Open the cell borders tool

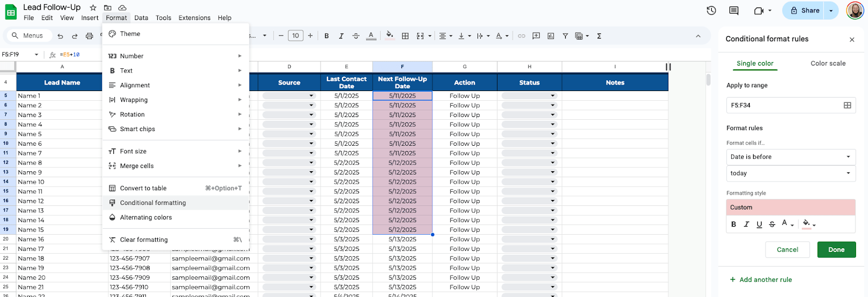[x=405, y=36]
